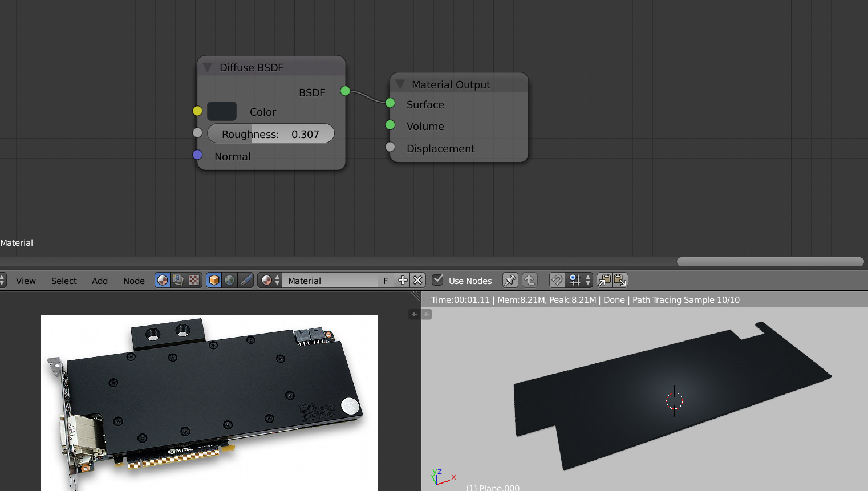868x491 pixels.
Task: Toggle the fake user F button
Action: click(x=386, y=281)
